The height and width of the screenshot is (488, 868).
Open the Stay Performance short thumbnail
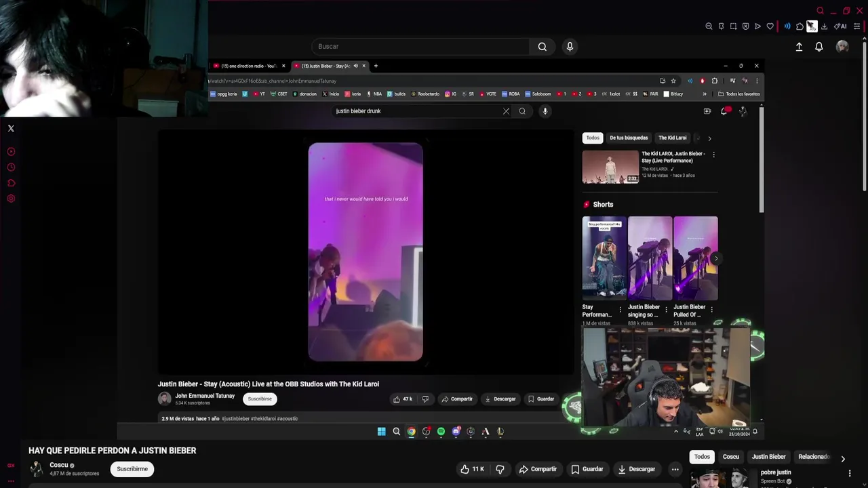point(604,258)
